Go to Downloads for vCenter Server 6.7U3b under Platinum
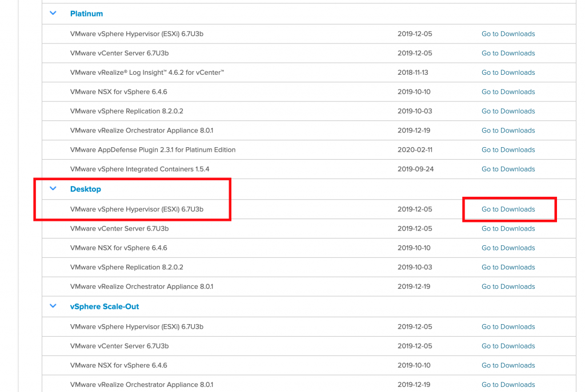Screen dimensions: 585x392 pyautogui.click(x=508, y=53)
